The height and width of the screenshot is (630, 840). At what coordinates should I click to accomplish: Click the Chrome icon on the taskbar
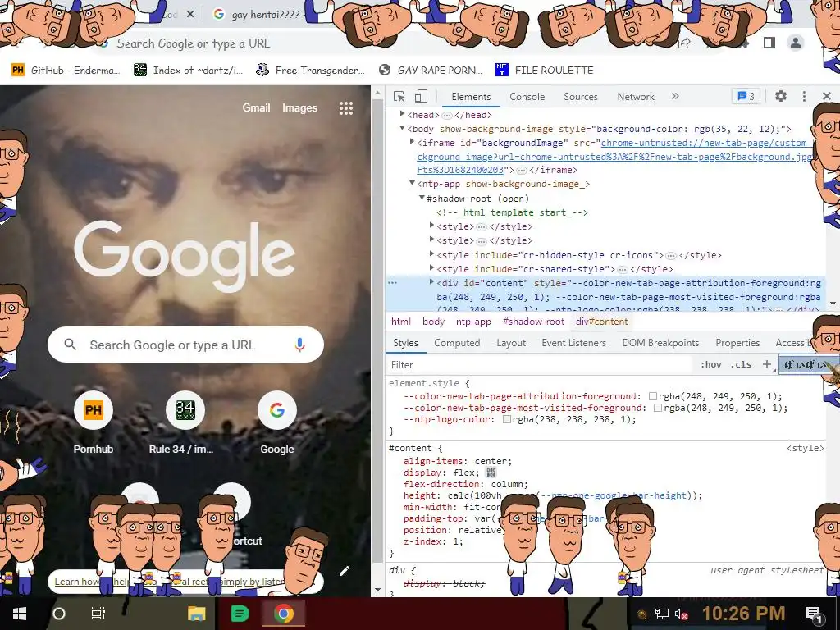(x=283, y=614)
